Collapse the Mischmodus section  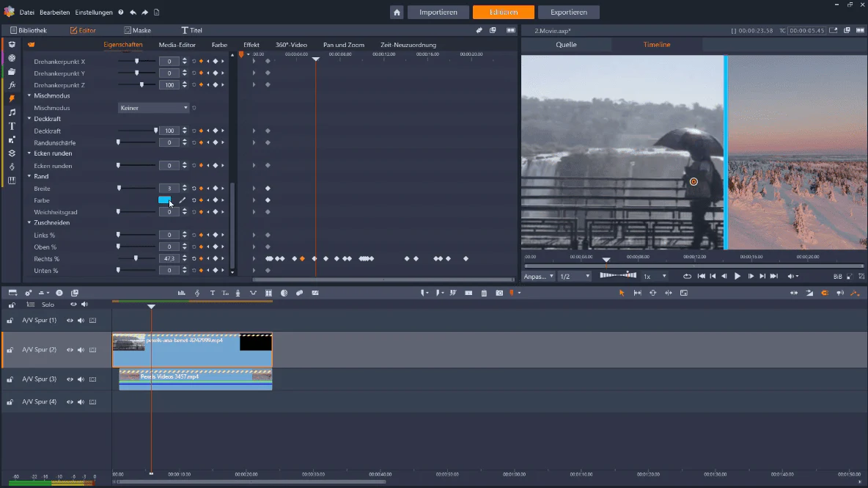point(29,96)
